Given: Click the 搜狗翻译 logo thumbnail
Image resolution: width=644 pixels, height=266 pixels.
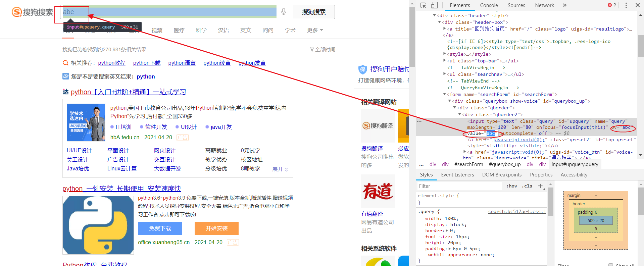Looking at the screenshot, I should pos(378,126).
